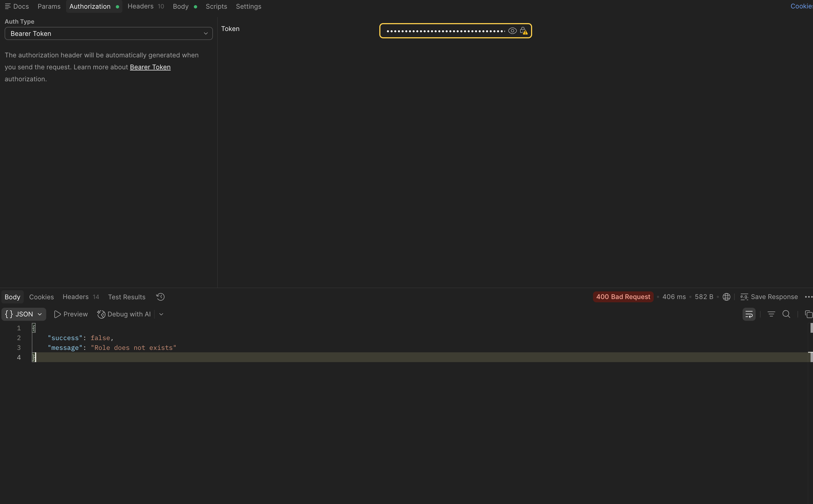Toggle token visibility eye icon
This screenshot has height=504, width=813.
[512, 31]
